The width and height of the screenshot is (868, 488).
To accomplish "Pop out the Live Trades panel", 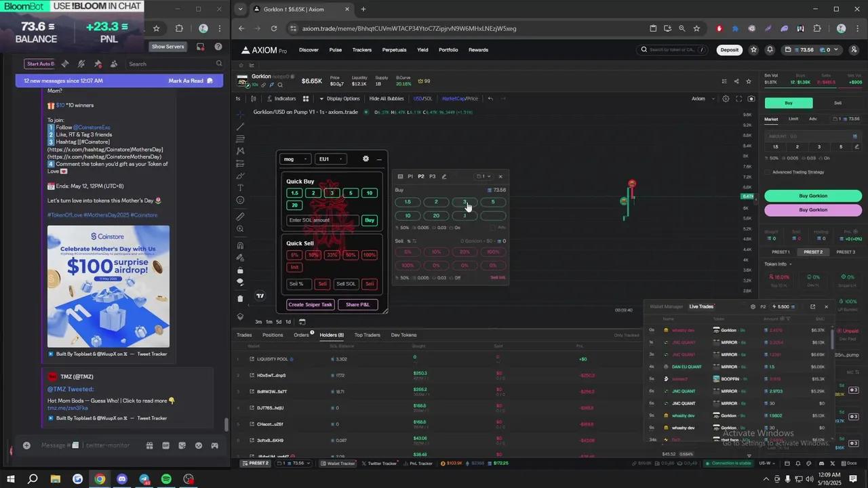I will click(812, 306).
